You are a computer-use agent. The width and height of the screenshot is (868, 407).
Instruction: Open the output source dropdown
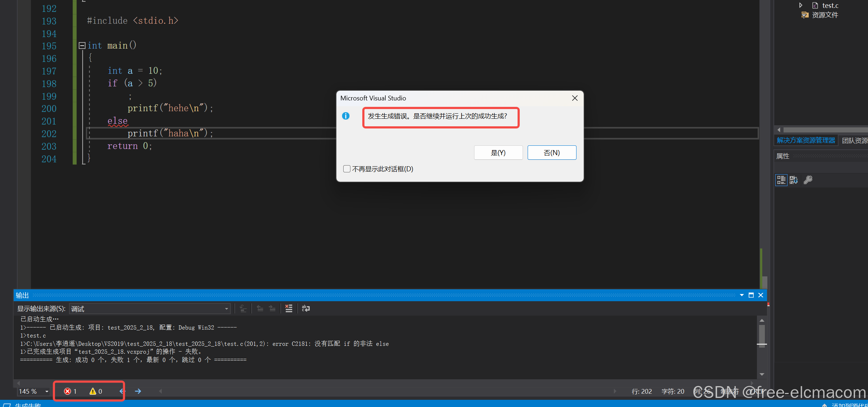pos(226,309)
